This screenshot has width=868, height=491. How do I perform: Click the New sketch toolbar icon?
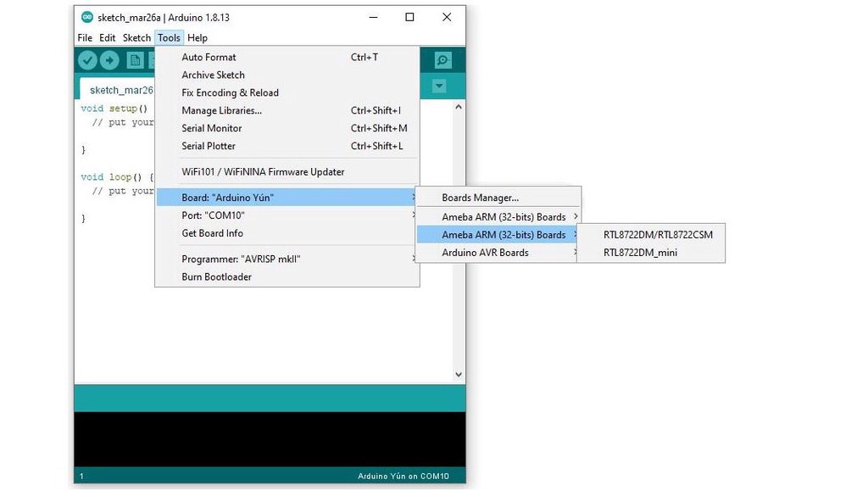(x=134, y=60)
